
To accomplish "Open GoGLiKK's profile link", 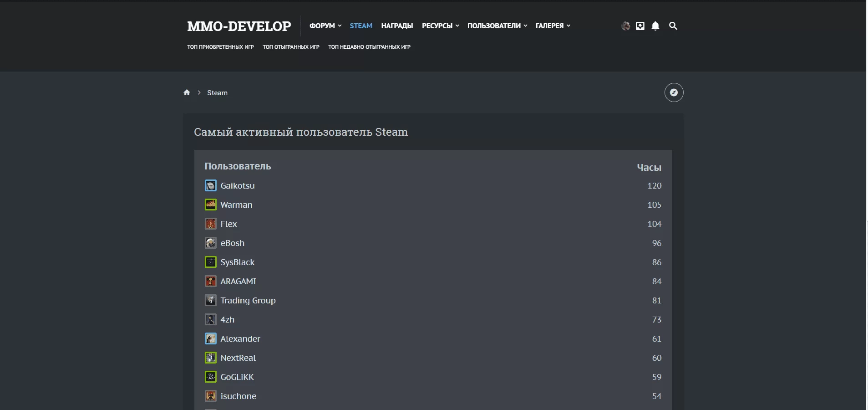I will 237,377.
